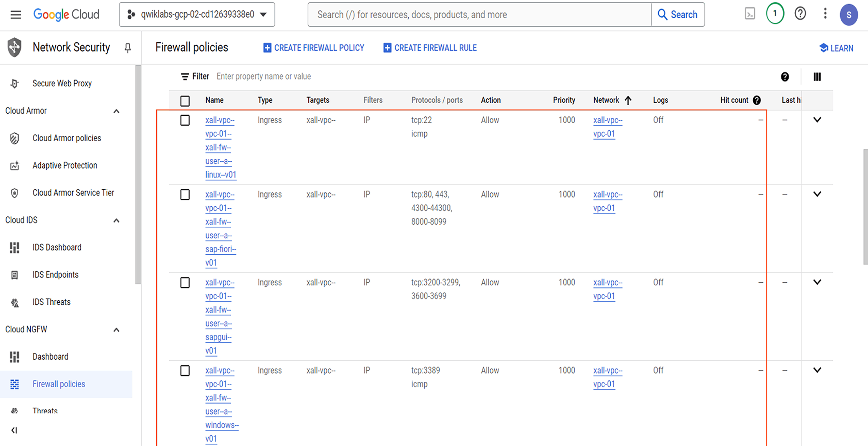The image size is (868, 446).
Task: Open the linux--v01 firewall rule link
Action: (x=221, y=147)
